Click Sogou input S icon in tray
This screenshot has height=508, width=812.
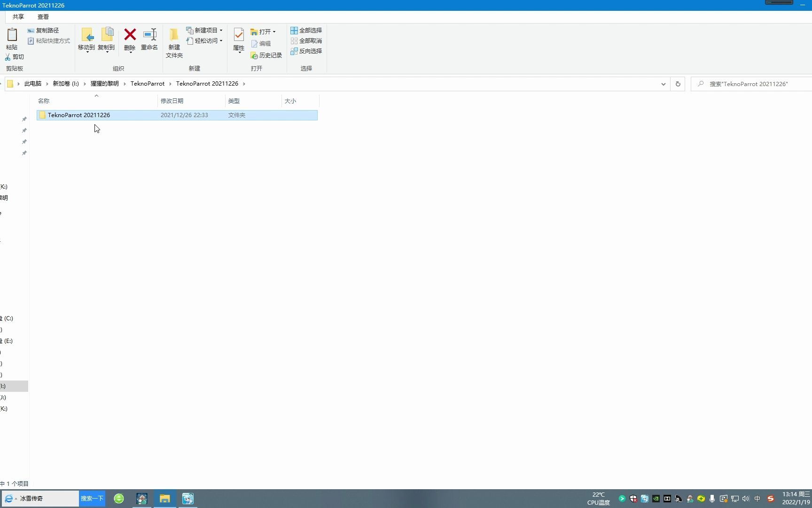tap(771, 499)
